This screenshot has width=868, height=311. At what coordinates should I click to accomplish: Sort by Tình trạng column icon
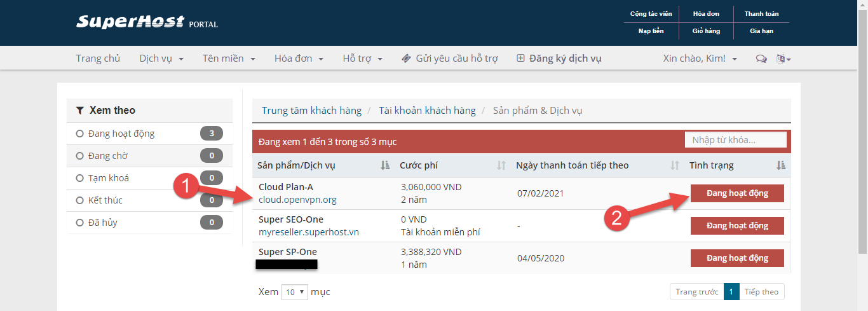(x=781, y=165)
